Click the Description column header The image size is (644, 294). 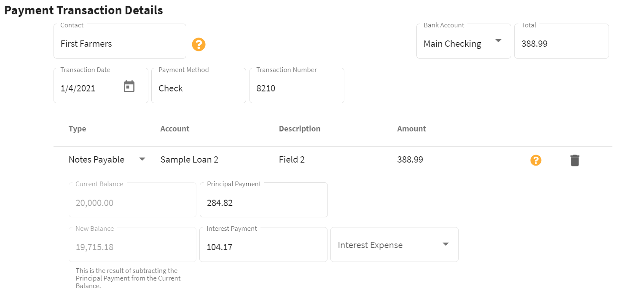tap(300, 129)
